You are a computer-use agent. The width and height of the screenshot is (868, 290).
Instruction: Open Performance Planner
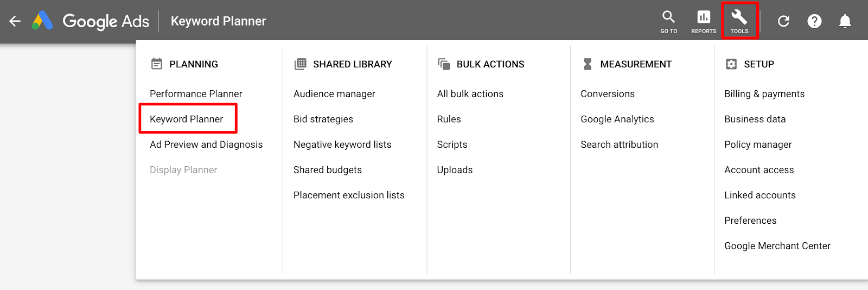pos(196,94)
